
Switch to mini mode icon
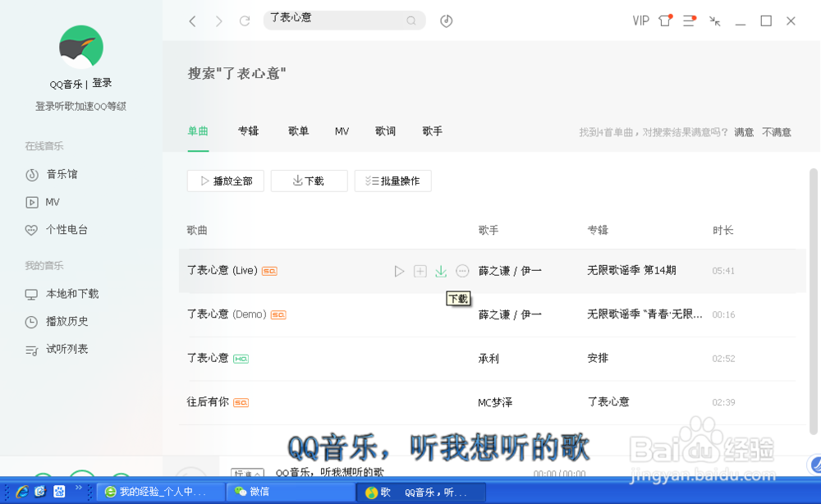click(714, 21)
